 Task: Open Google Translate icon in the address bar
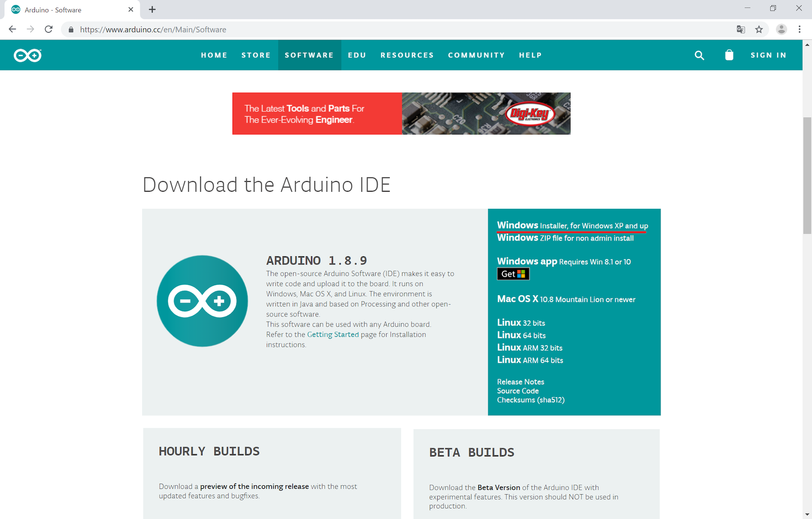(741, 29)
